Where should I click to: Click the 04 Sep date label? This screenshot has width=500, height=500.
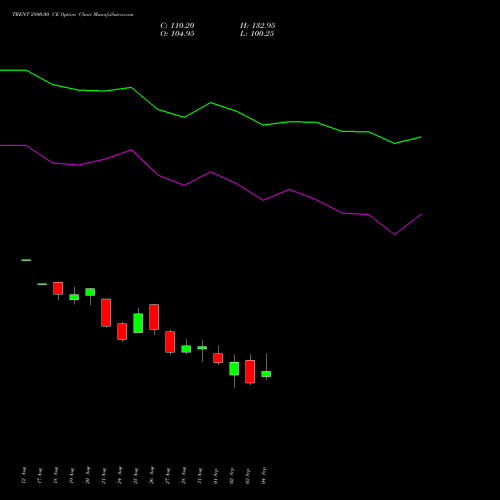(263, 475)
